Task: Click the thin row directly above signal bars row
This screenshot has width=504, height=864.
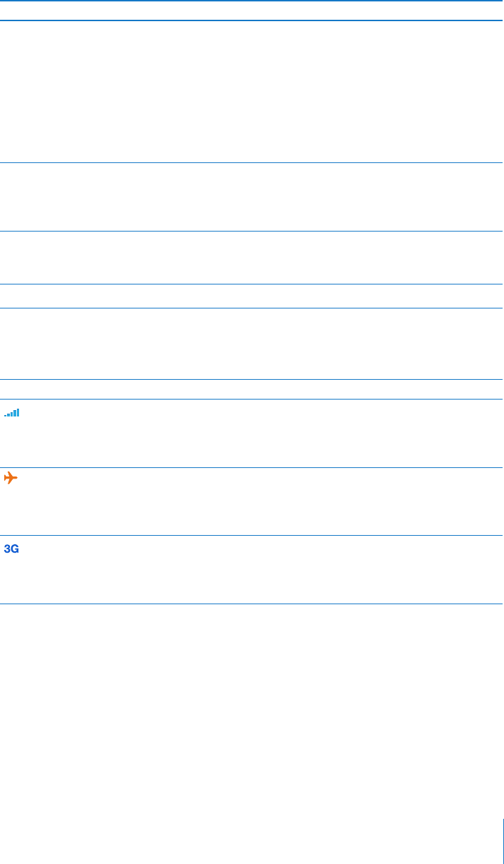Action: (x=251, y=390)
